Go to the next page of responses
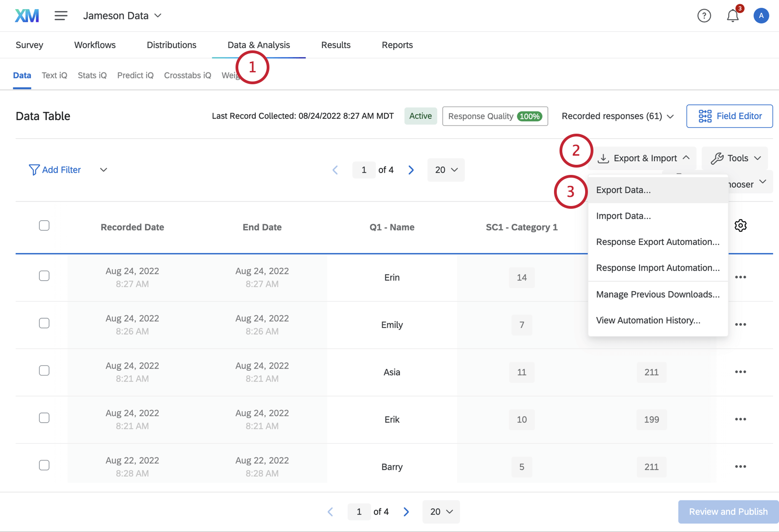 (411, 169)
